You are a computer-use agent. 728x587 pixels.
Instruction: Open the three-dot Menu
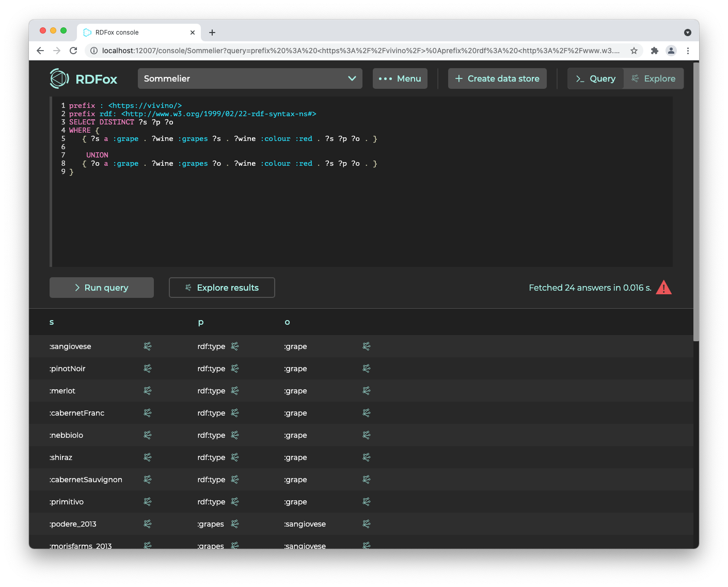point(400,78)
